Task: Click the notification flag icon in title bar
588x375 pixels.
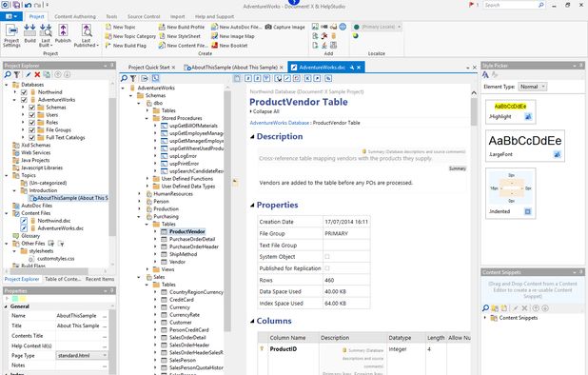Action: [x=471, y=5]
